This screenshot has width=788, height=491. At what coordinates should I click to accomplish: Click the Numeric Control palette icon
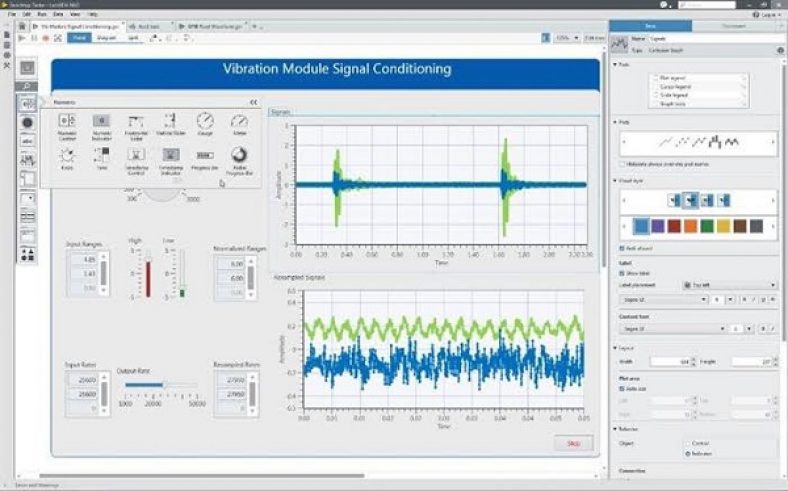point(66,122)
